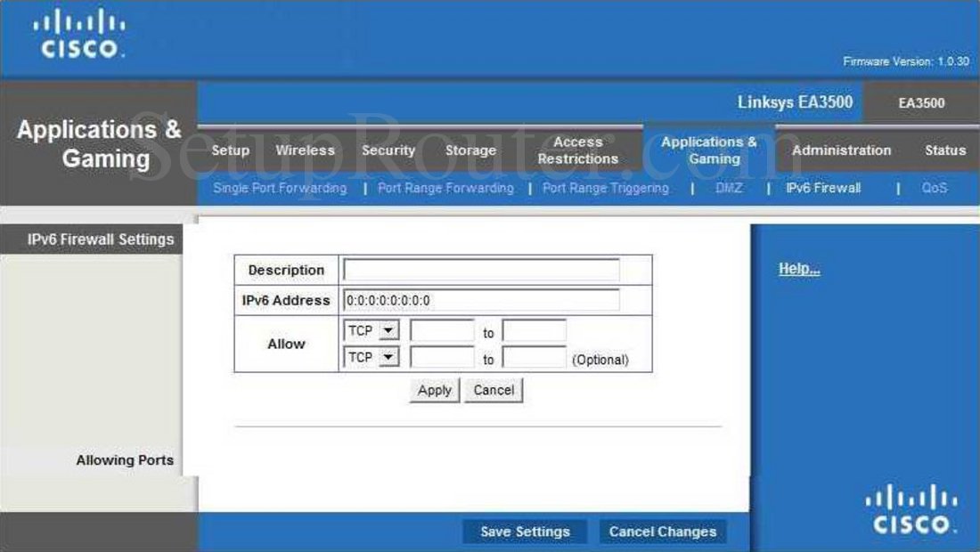Open the Administration tab
The width and height of the screenshot is (980, 552).
coord(841,150)
